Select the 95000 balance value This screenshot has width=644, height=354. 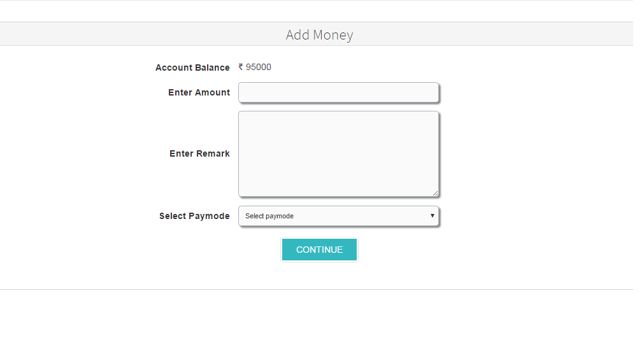(259, 67)
